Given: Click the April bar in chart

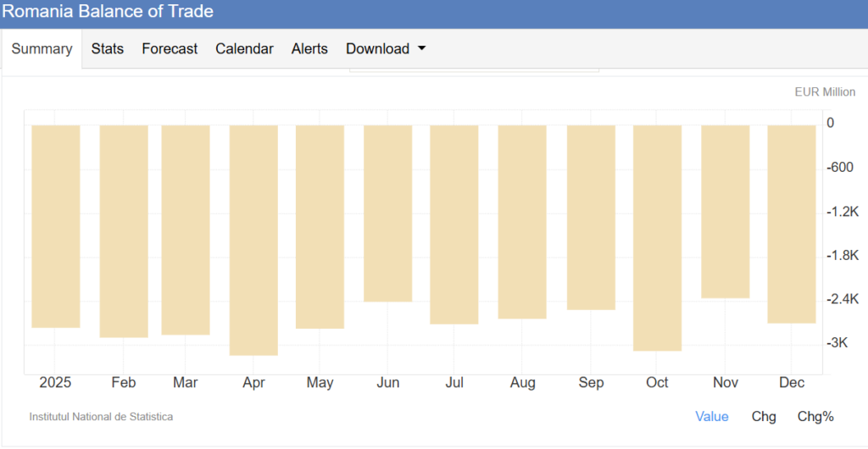Looking at the screenshot, I should tap(253, 240).
